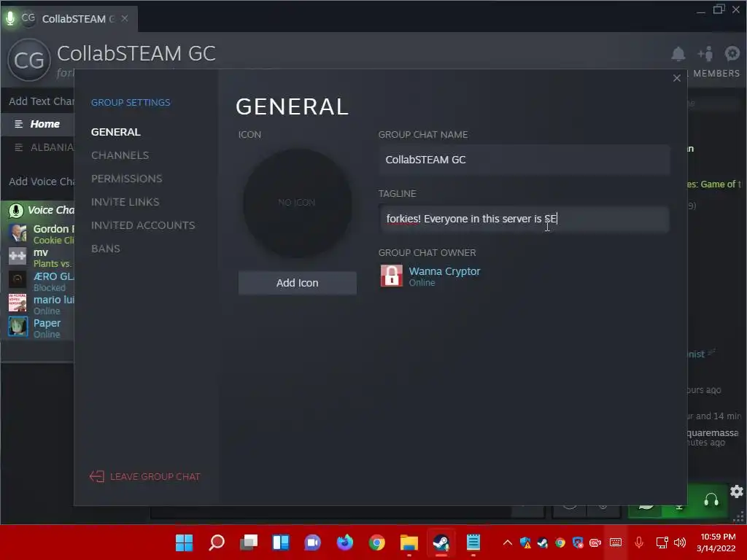Open the Permissions settings section
Viewport: 747px width, 560px height.
(127, 179)
